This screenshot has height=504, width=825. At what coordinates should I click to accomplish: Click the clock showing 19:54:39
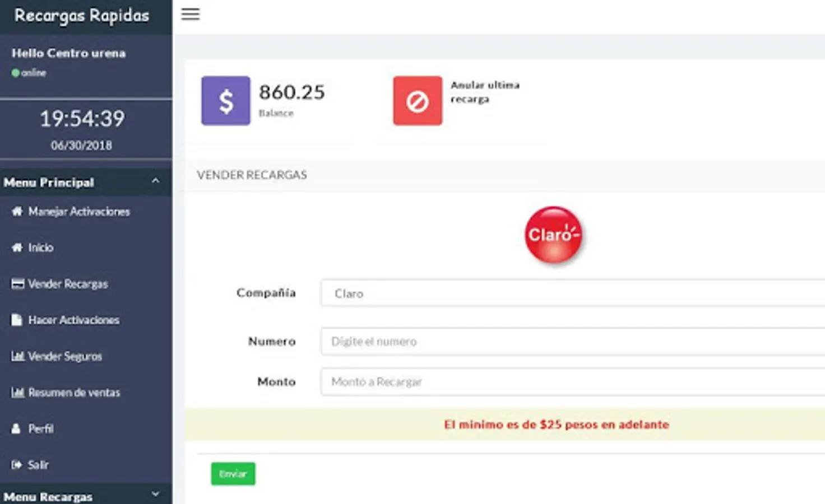pyautogui.click(x=82, y=119)
